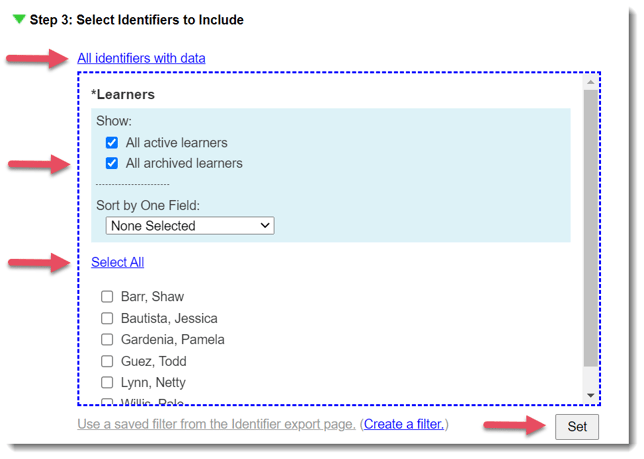644x459 pixels.
Task: Check the Barr, Shaw checkbox
Action: [x=108, y=297]
